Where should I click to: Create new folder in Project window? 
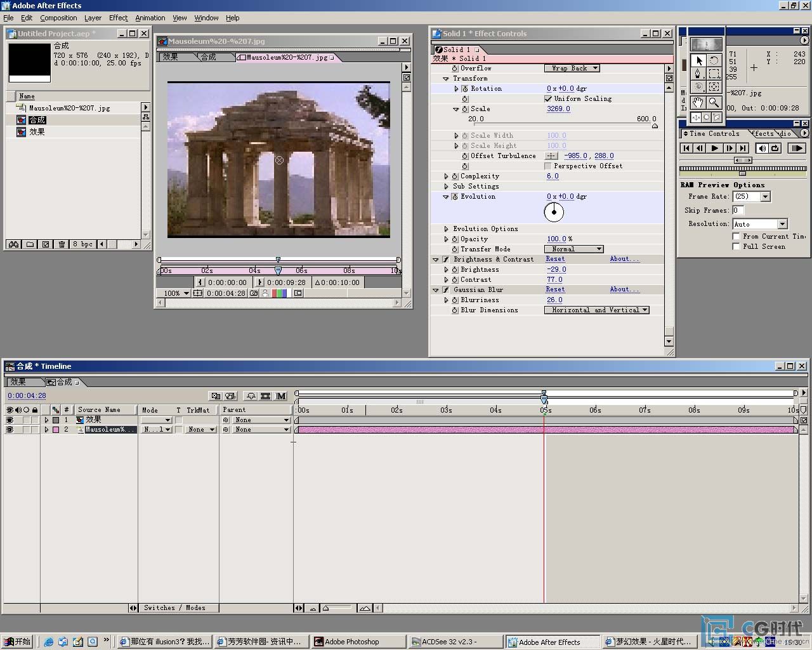pos(30,244)
